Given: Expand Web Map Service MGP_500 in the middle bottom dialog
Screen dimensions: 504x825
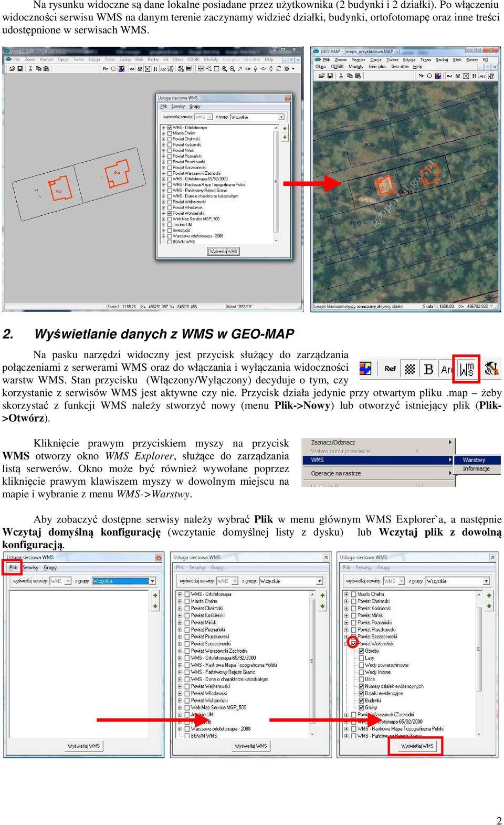Looking at the screenshot, I should (x=180, y=707).
